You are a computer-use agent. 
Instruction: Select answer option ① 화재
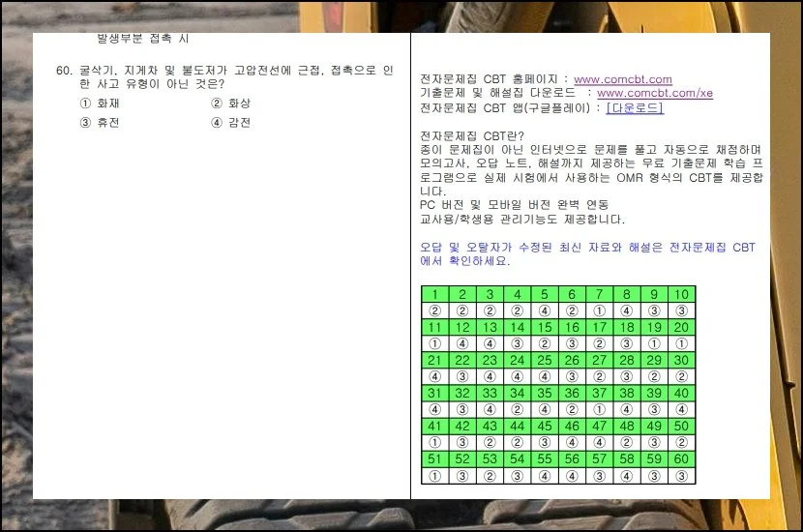100,103
